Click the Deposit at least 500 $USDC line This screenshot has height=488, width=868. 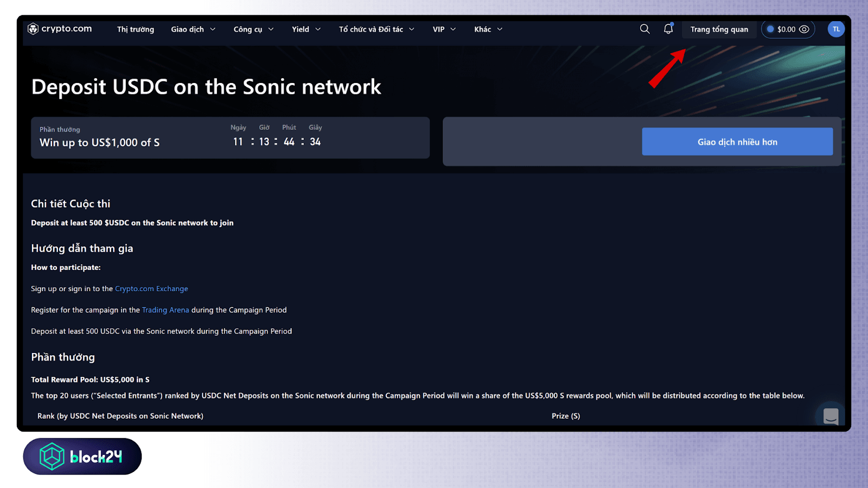click(132, 223)
